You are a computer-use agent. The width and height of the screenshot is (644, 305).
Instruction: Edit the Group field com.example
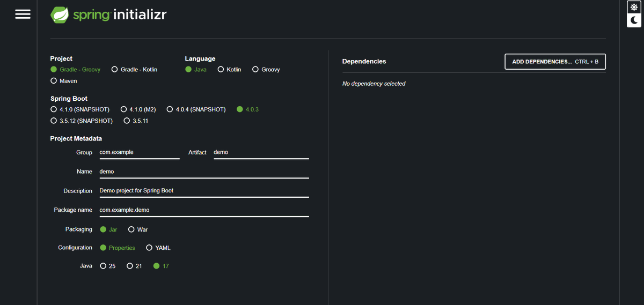140,152
